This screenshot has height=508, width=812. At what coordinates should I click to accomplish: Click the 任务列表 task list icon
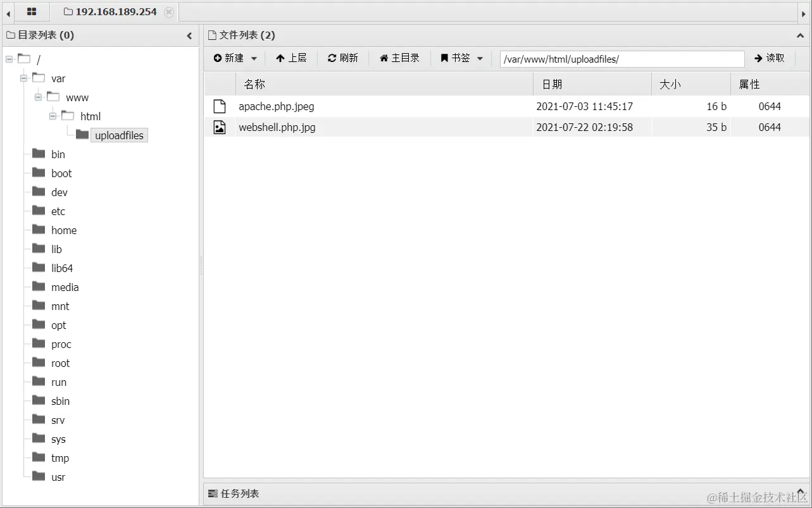(x=214, y=493)
